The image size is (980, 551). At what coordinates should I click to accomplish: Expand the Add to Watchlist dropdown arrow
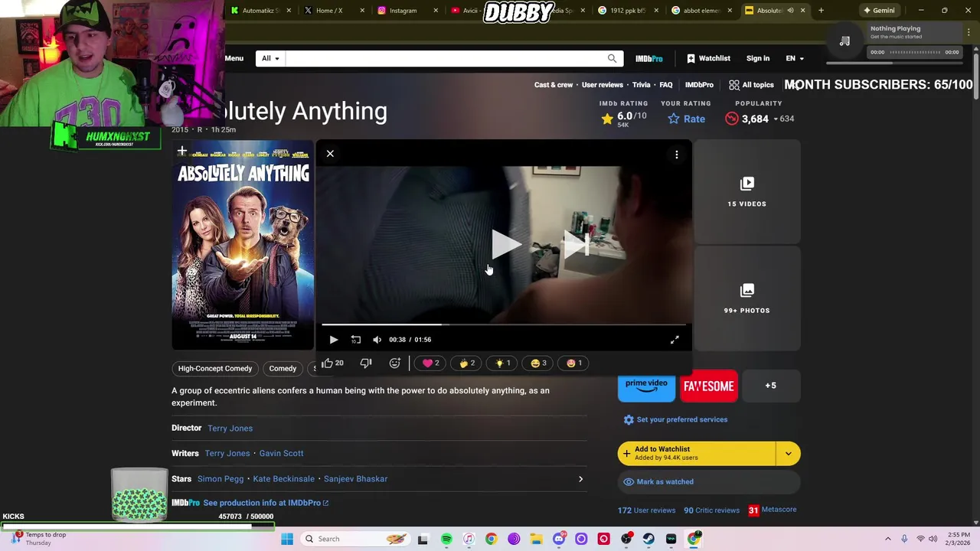click(789, 453)
